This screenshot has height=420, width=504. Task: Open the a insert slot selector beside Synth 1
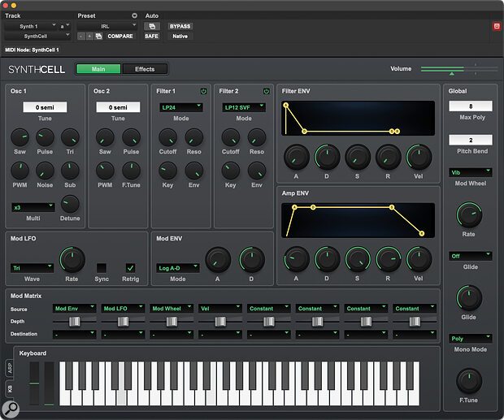click(x=65, y=26)
